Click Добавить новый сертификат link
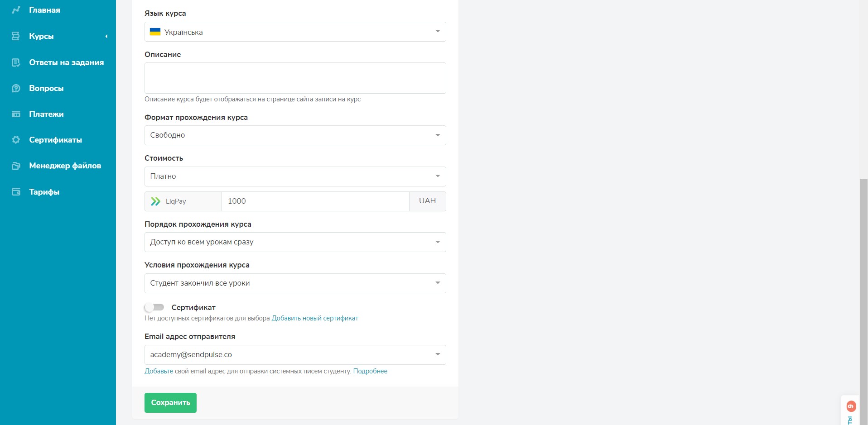This screenshot has width=868, height=425. [x=315, y=318]
